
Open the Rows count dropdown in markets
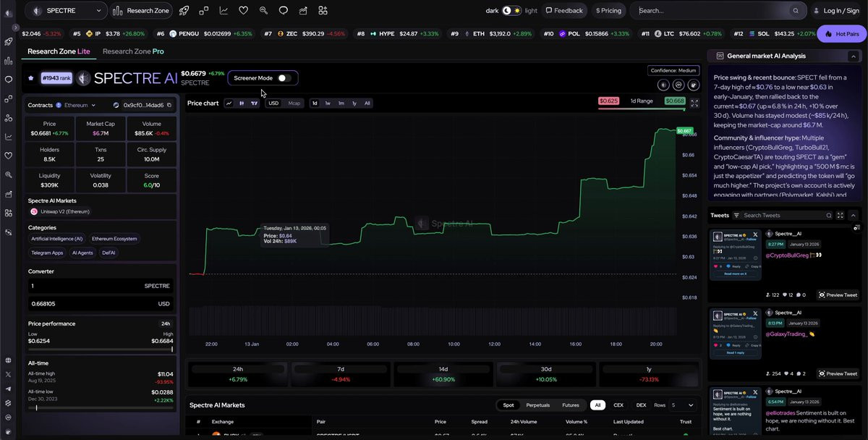click(681, 405)
